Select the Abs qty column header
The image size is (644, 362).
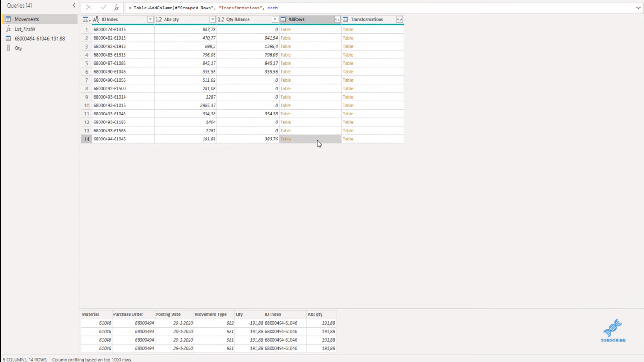click(x=185, y=19)
